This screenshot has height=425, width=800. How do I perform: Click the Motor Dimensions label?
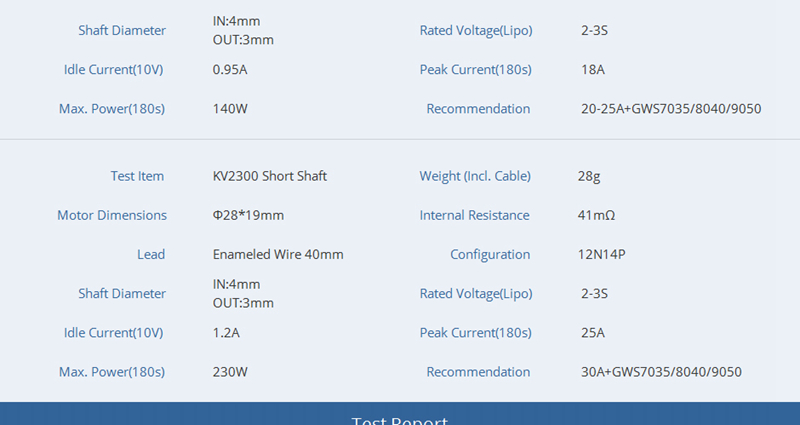[112, 215]
